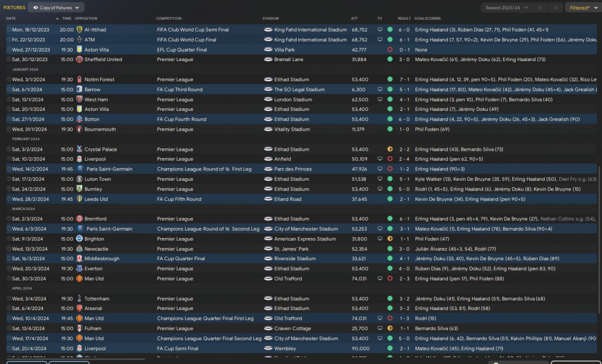
Task: Click the Craven Cottage stadium name
Action: point(293,329)
